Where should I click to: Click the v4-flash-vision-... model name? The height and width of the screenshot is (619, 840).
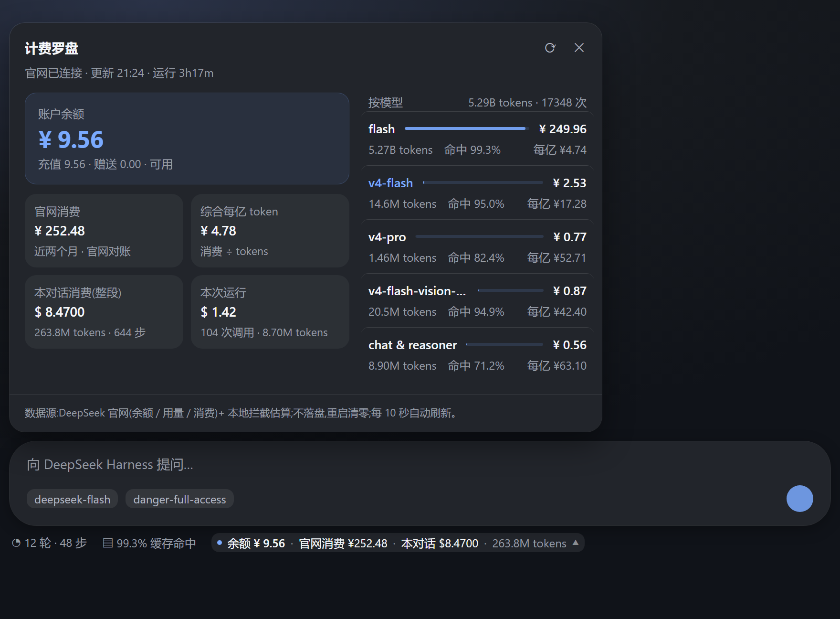tap(417, 291)
